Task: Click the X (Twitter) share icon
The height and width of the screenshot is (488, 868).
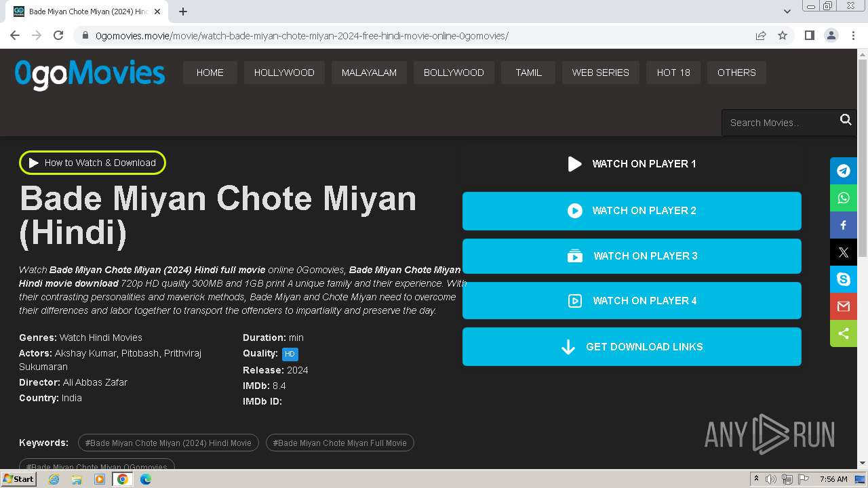Action: point(844,252)
